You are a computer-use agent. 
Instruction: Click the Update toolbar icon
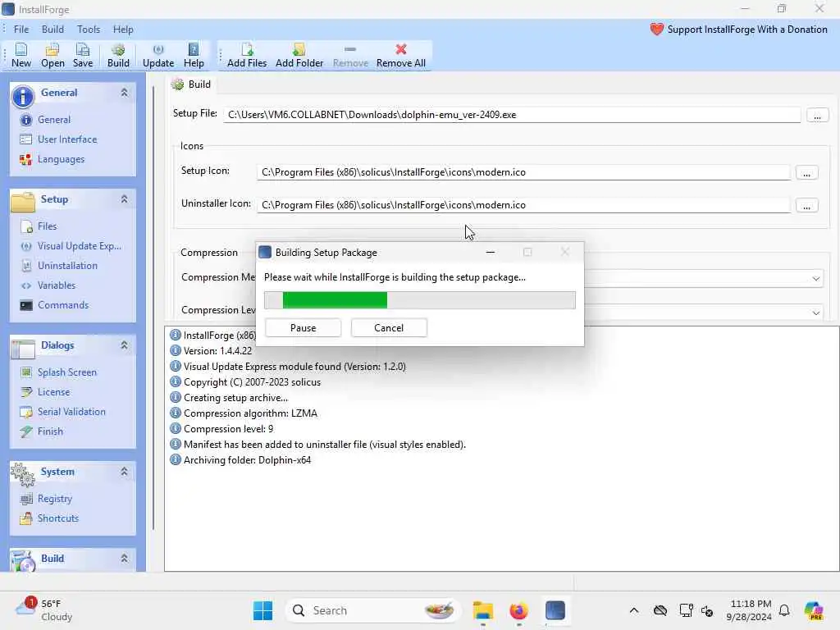158,56
